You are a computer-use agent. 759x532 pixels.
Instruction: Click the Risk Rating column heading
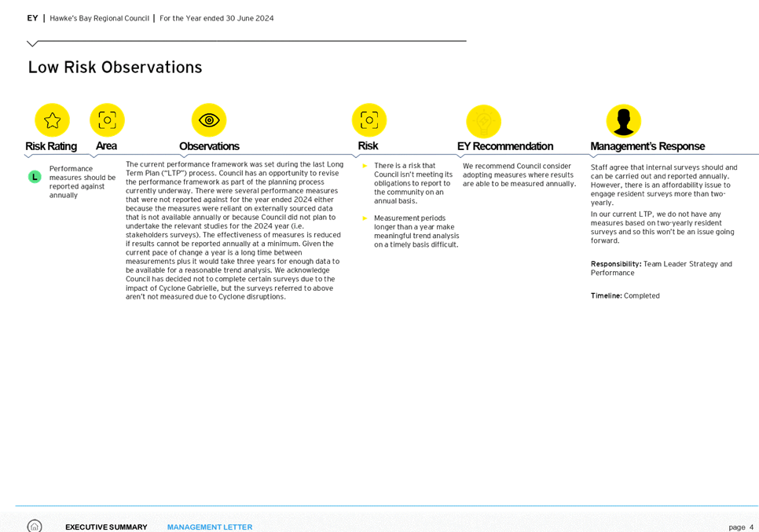pyautogui.click(x=51, y=146)
